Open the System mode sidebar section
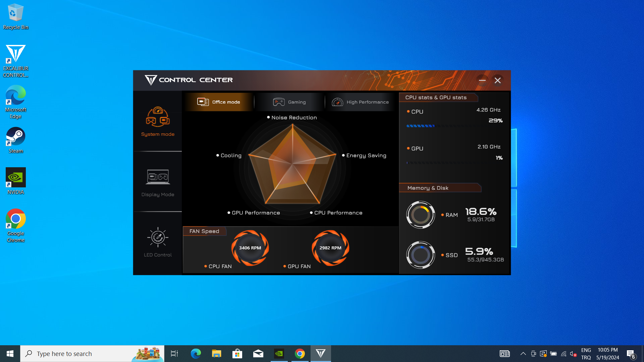This screenshot has height=362, width=644. [x=158, y=121]
